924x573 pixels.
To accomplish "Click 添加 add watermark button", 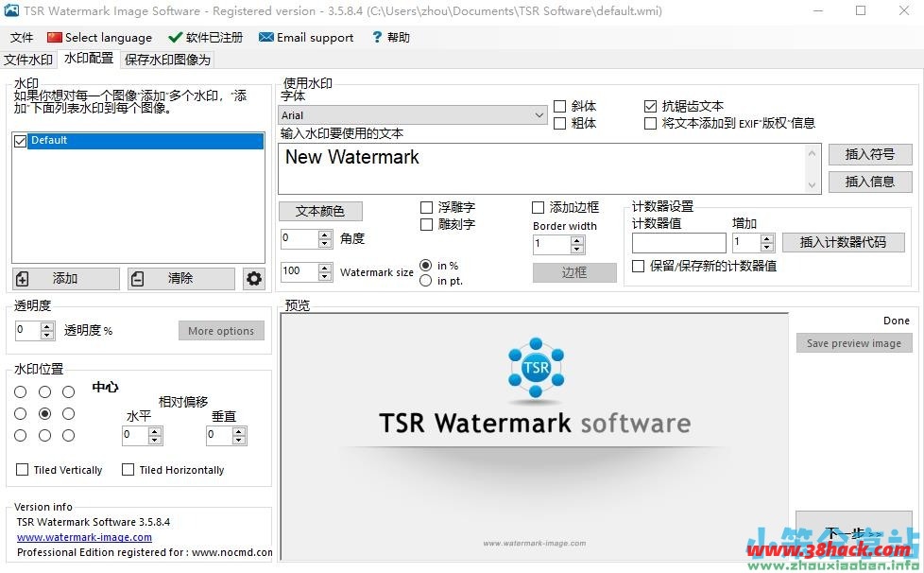I will point(66,278).
